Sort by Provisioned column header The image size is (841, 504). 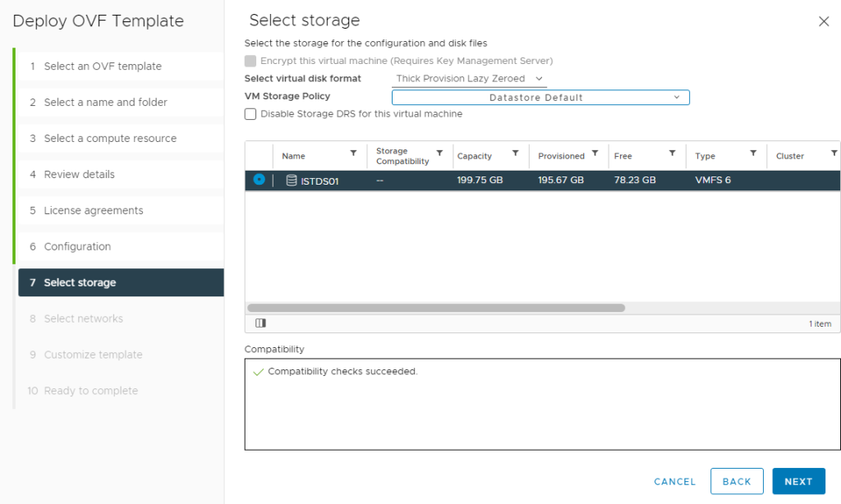click(x=561, y=156)
